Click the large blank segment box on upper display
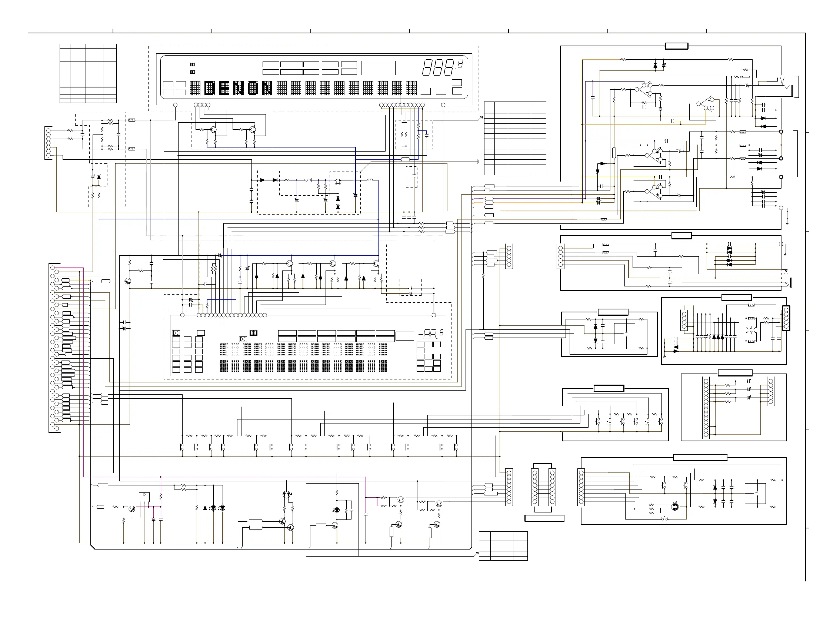 pyautogui.click(x=378, y=68)
